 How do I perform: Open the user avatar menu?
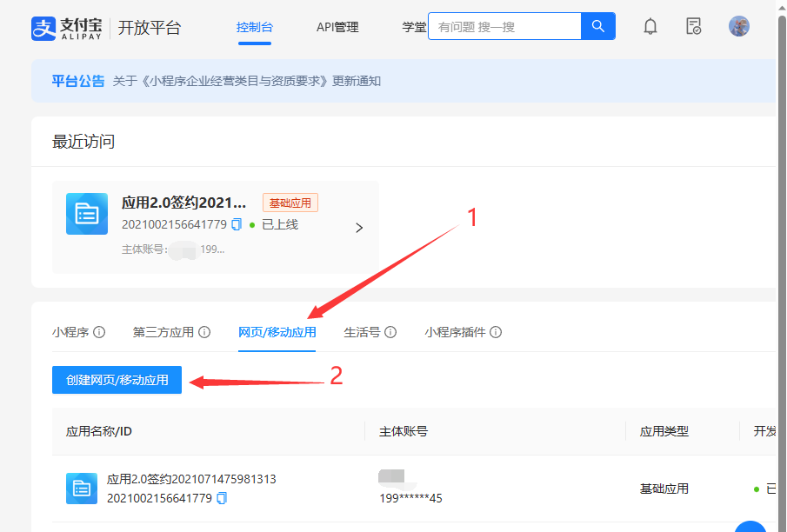coord(739,26)
